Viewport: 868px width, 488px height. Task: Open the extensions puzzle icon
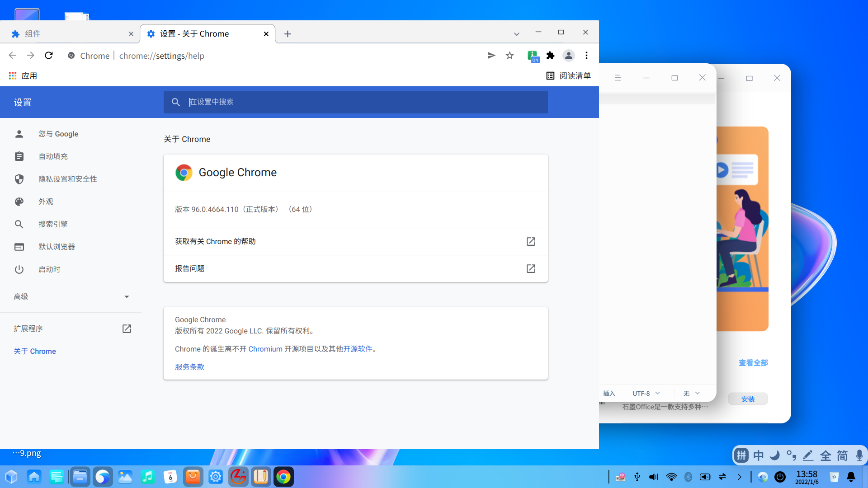click(x=550, y=56)
